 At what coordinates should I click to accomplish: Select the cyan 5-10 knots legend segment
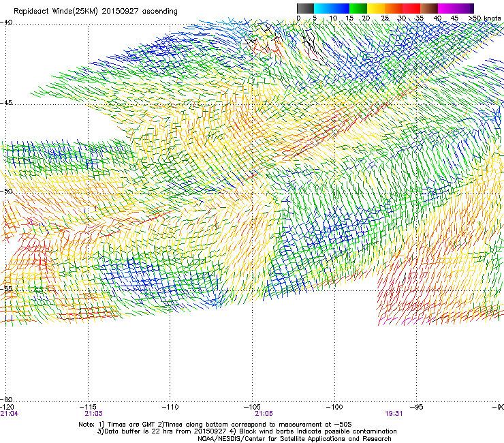pos(323,8)
